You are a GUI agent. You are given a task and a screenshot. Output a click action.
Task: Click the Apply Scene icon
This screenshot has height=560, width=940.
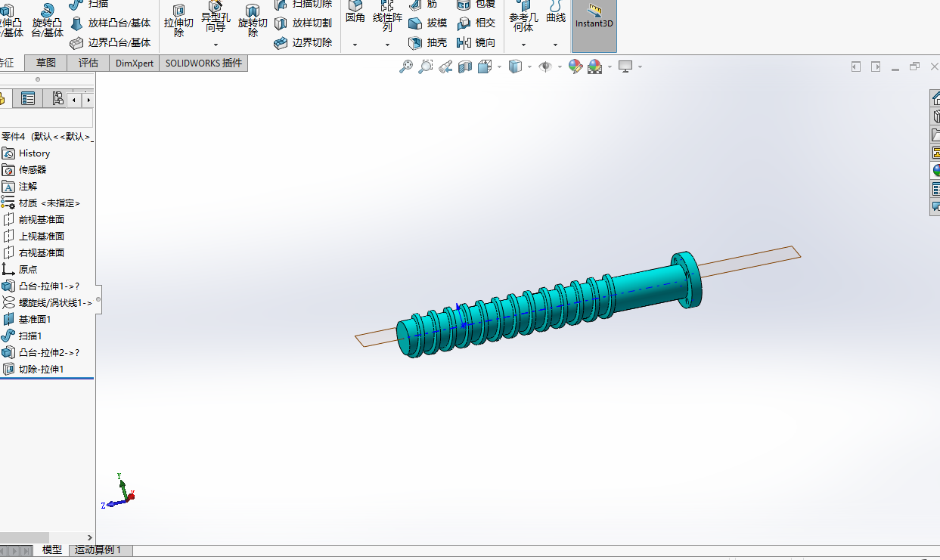(594, 67)
